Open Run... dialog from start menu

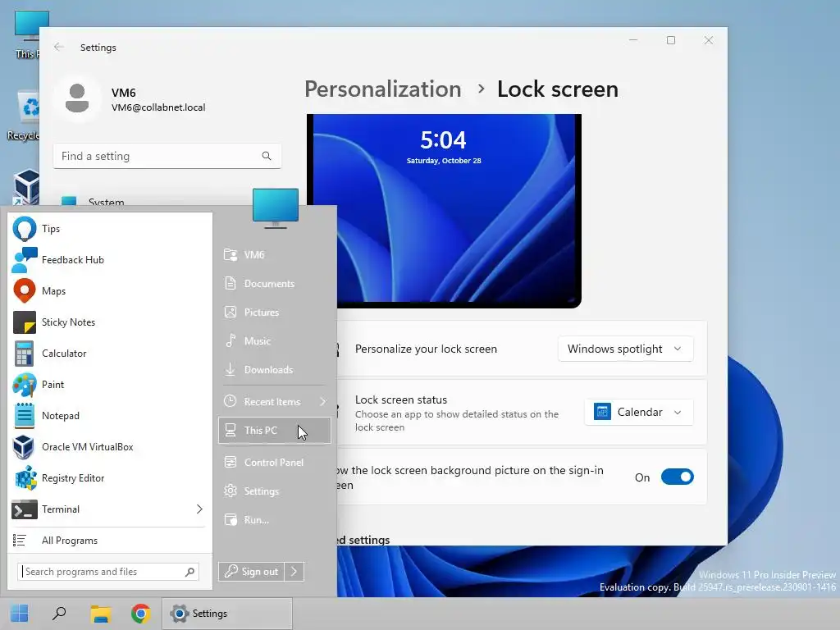tap(274, 519)
